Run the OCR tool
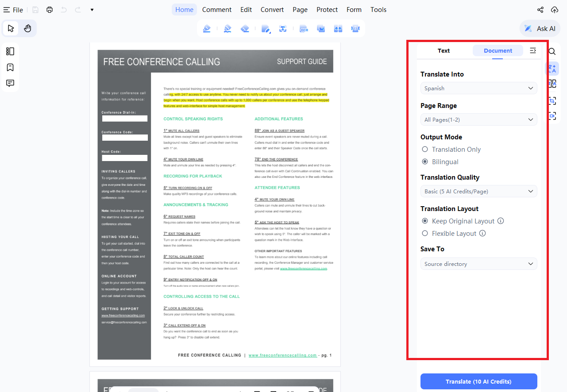567x392 pixels. [x=304, y=29]
